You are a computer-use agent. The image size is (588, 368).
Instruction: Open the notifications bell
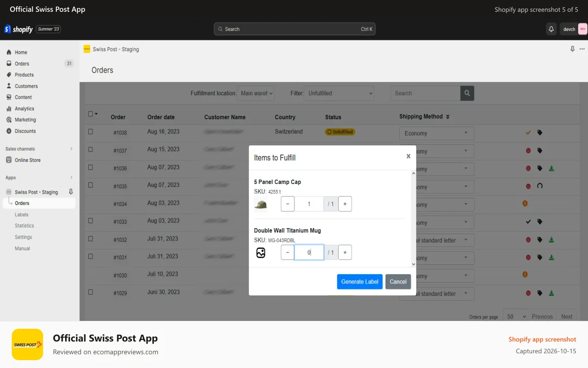click(x=551, y=29)
